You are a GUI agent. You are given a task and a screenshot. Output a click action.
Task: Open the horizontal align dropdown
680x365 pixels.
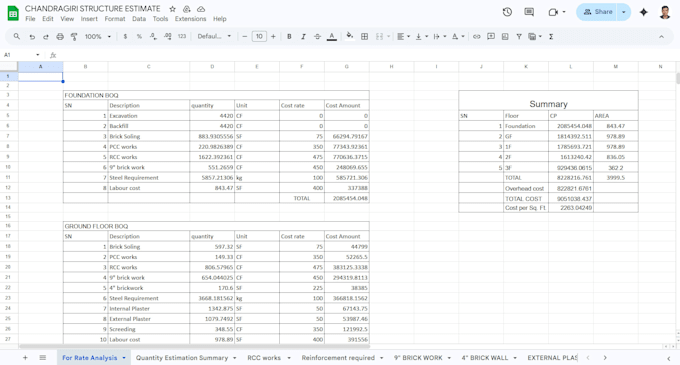pos(404,37)
